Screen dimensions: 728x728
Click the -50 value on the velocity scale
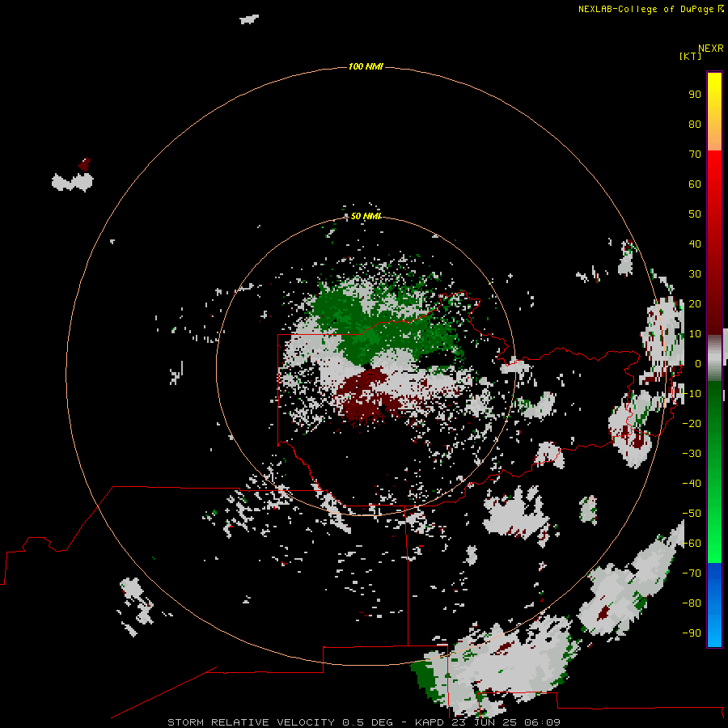692,513
